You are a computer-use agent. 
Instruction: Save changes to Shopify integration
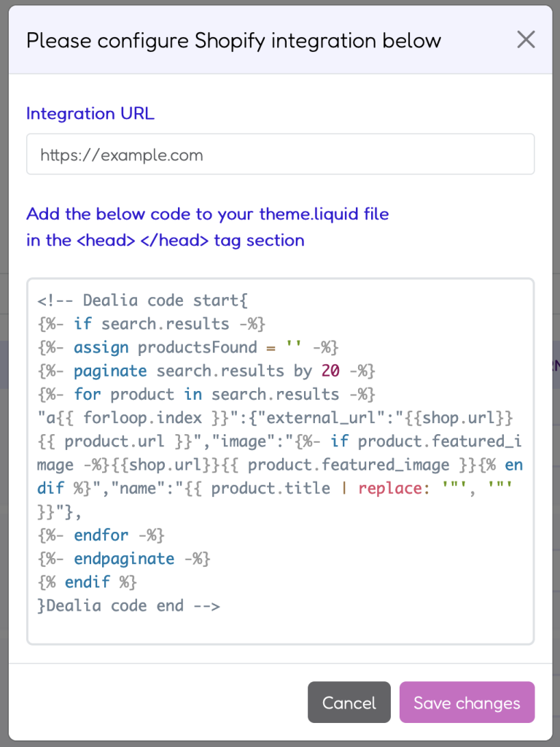[x=467, y=703]
